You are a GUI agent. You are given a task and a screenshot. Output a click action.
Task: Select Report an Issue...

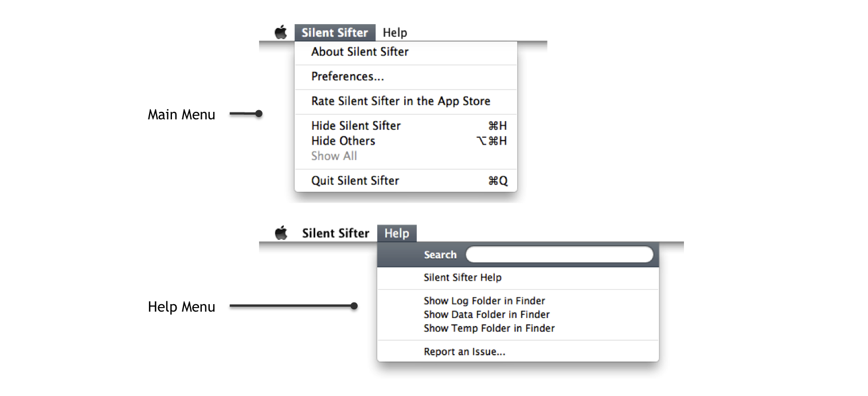click(x=464, y=351)
